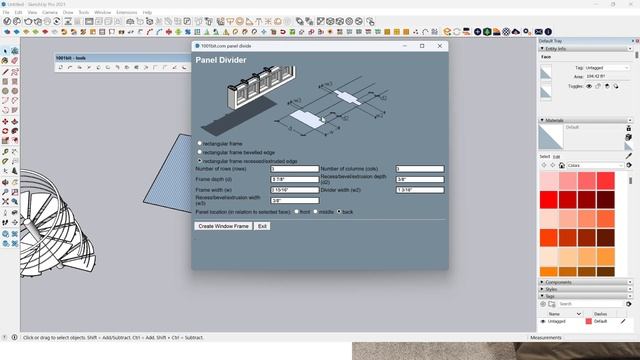640x360 pixels.
Task: Hide the Untagged tag with its eye icon
Action: click(x=543, y=322)
